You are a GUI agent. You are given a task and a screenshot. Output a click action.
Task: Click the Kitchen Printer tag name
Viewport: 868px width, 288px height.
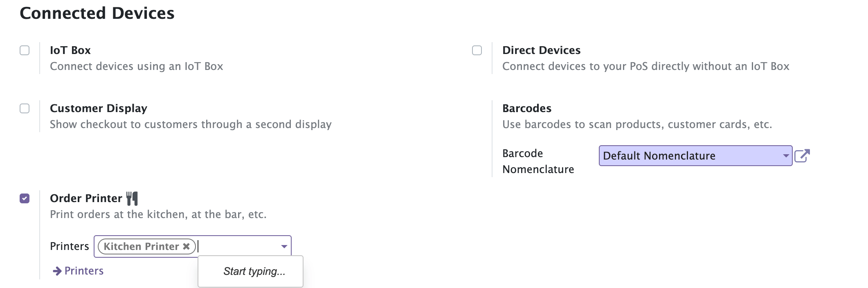click(141, 246)
